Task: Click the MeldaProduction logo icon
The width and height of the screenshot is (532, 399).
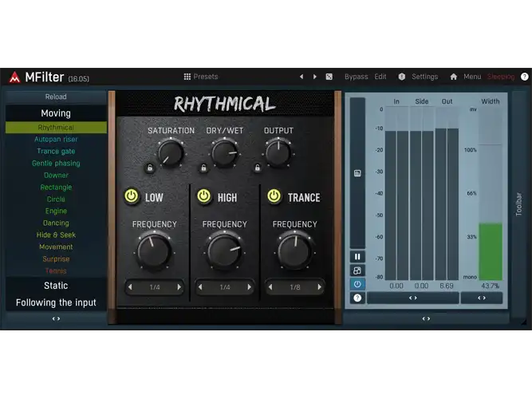Action: (14, 77)
